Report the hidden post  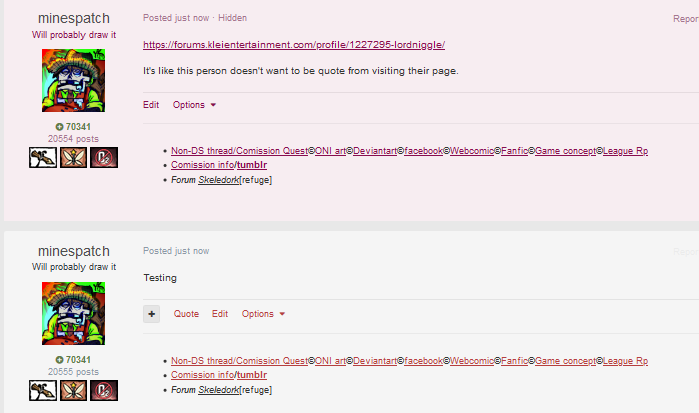click(x=685, y=18)
